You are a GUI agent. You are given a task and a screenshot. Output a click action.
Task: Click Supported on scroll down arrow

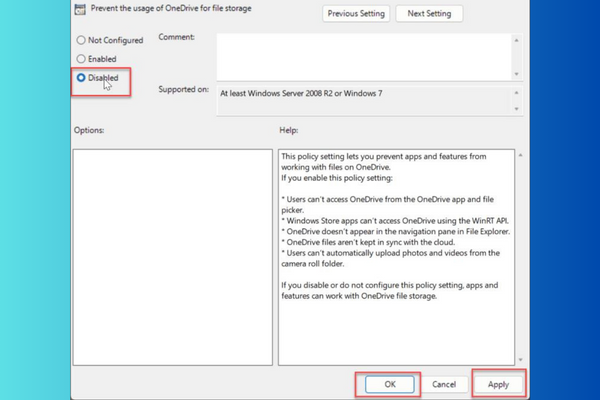[x=517, y=109]
